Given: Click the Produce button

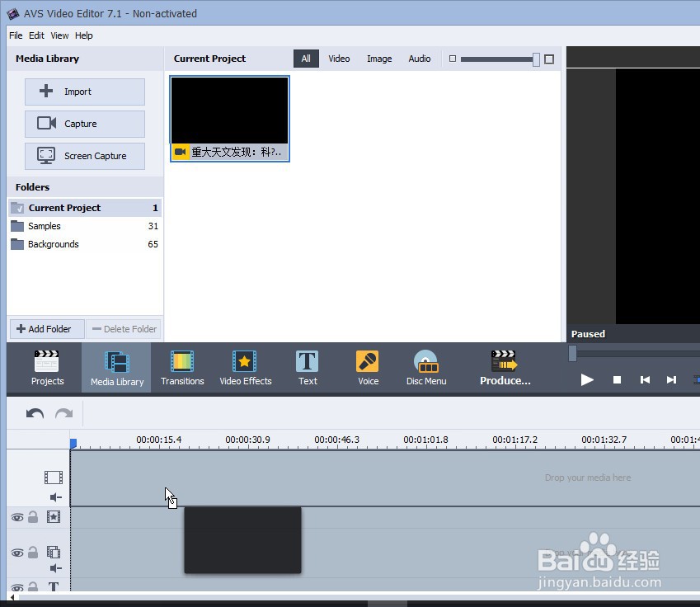Looking at the screenshot, I should pyautogui.click(x=505, y=368).
